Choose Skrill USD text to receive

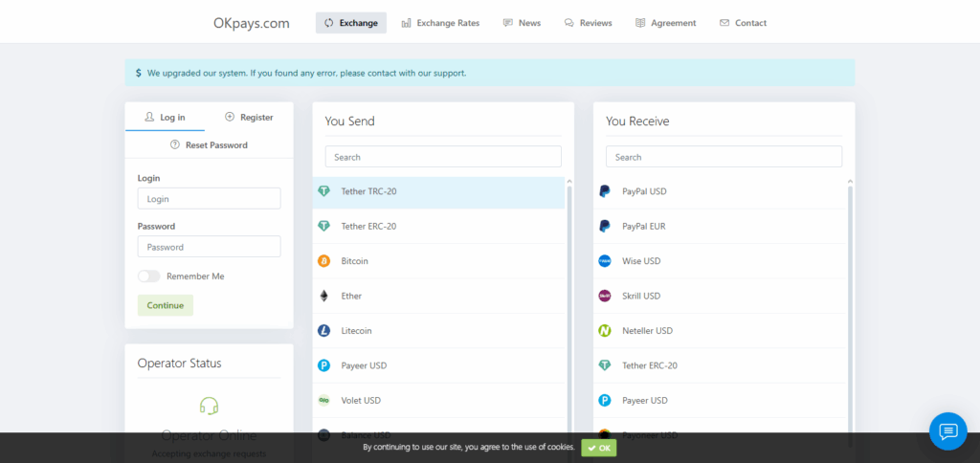click(x=641, y=297)
